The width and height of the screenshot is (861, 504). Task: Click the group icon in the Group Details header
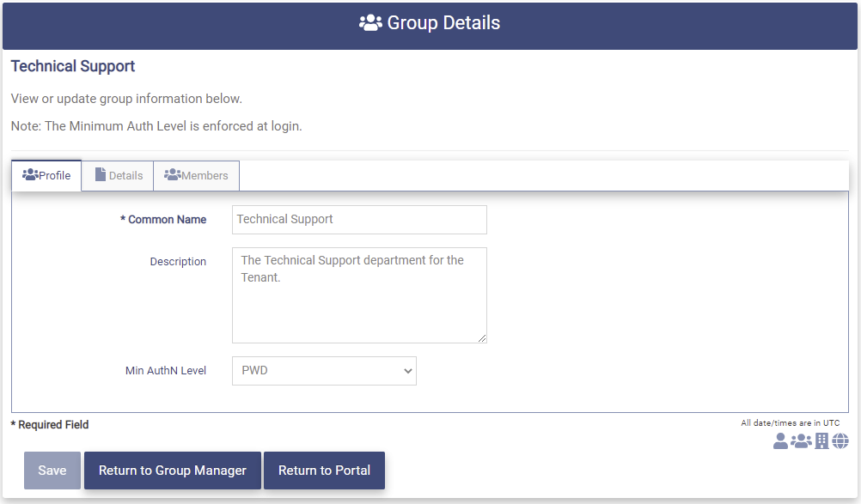pyautogui.click(x=370, y=23)
